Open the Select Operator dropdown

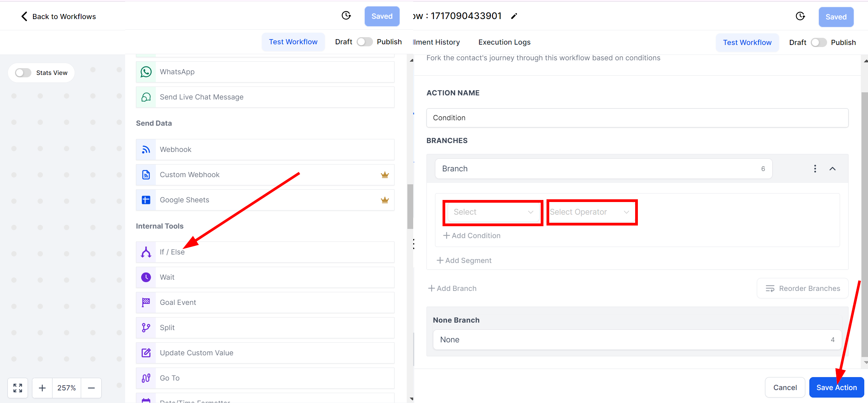[x=590, y=212]
